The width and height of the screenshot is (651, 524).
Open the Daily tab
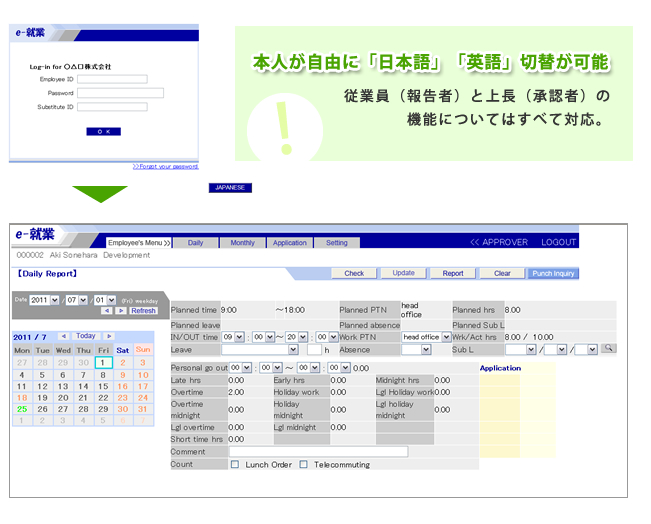(x=195, y=243)
